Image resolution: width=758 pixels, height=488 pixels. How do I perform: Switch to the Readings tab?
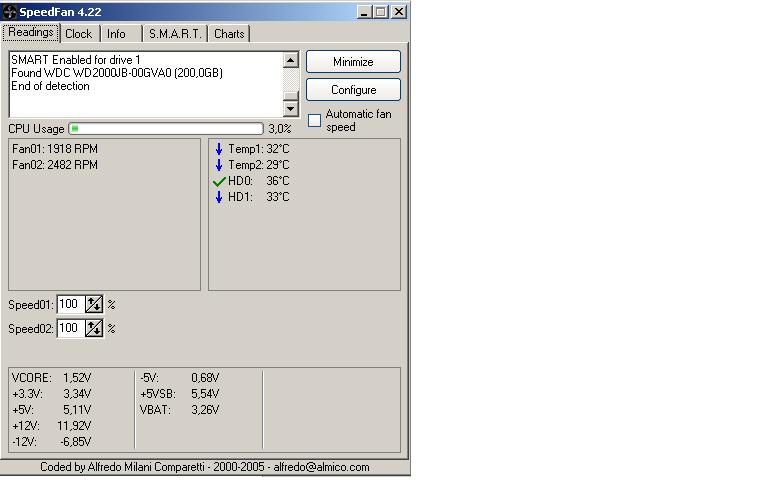pyautogui.click(x=31, y=32)
